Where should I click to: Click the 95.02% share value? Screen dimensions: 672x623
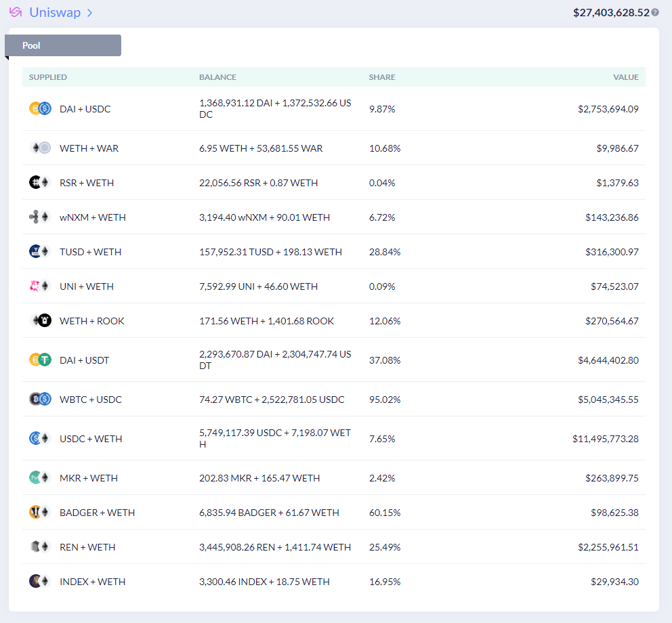[385, 400]
